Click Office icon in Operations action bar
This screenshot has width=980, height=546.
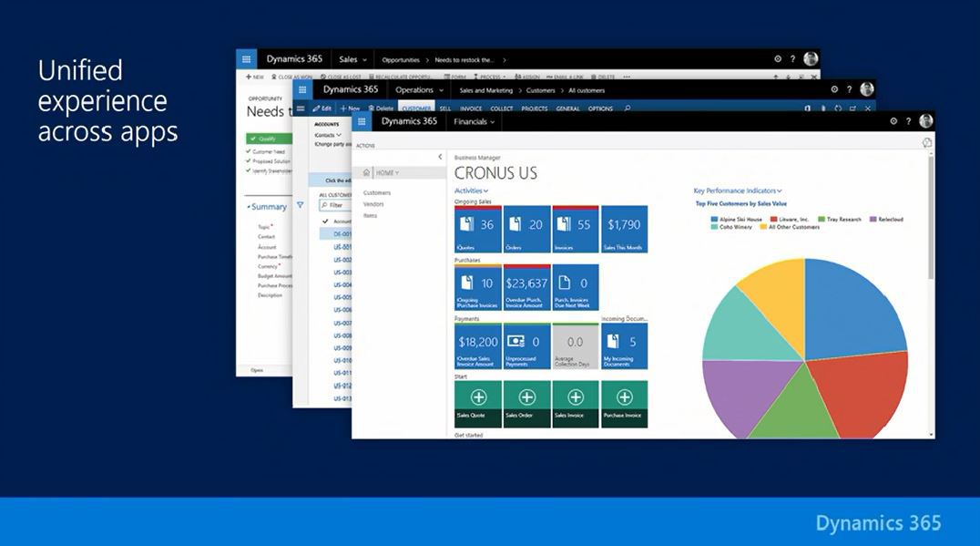tap(808, 108)
